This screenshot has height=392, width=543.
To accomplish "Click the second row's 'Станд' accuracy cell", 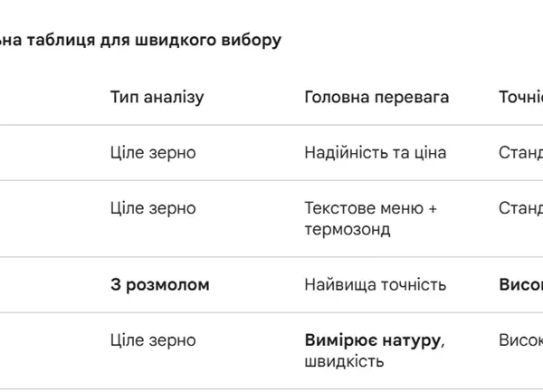I will (x=521, y=208).
